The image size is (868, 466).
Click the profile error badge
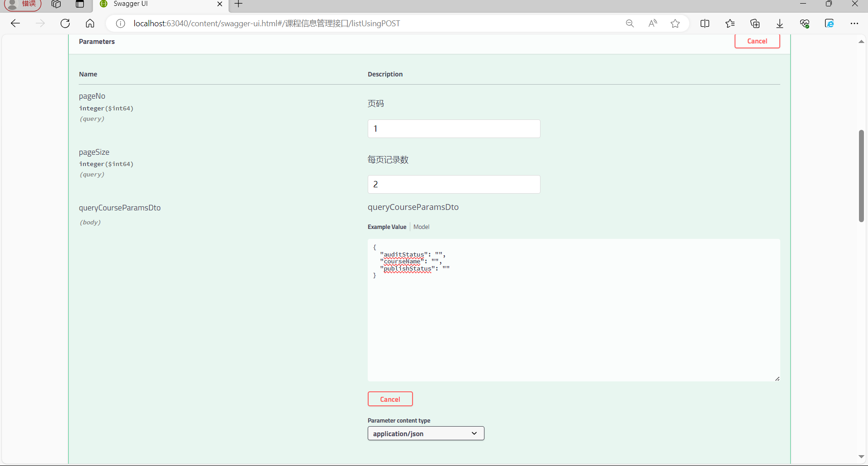23,4
